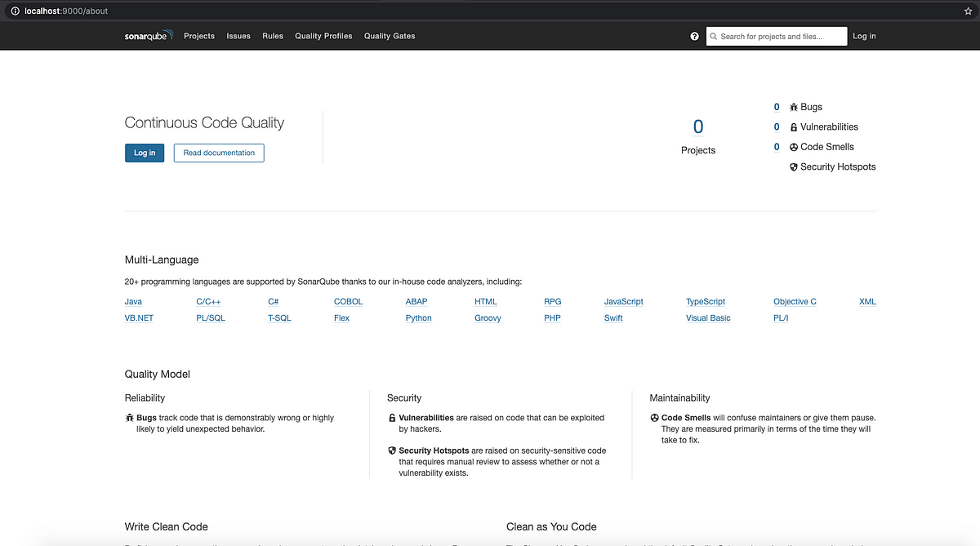
Task: Click Log in in the top navbar
Action: (864, 36)
